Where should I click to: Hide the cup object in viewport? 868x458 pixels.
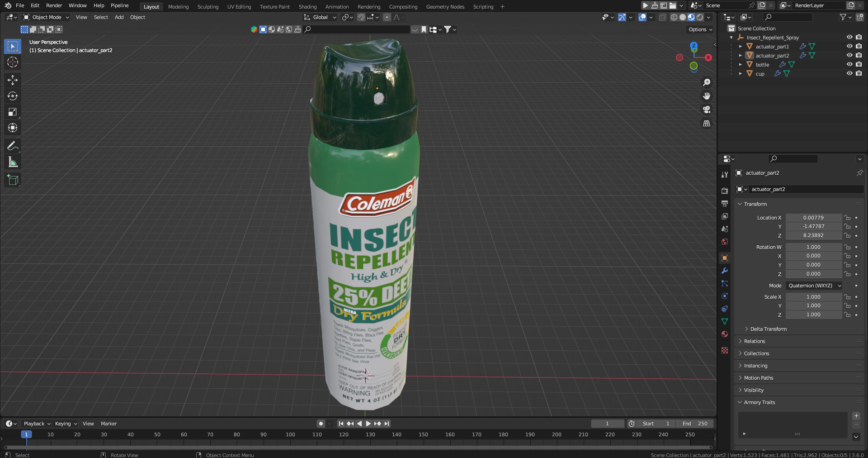tap(849, 73)
